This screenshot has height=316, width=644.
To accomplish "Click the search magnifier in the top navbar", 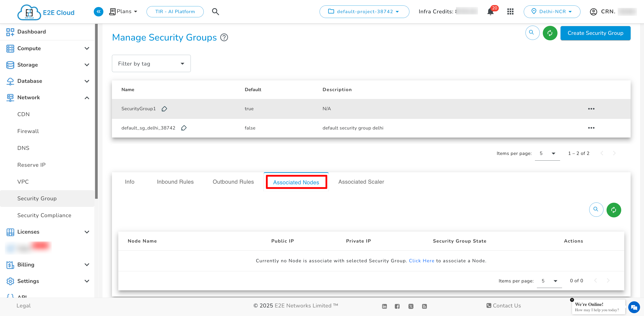I will point(215,12).
